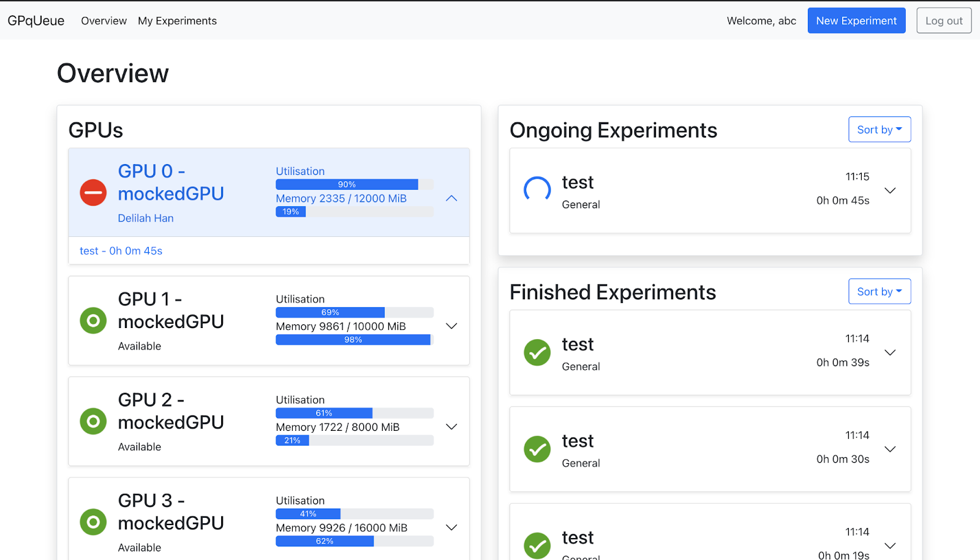Click Delilah Han user name on GPU 0
Screen dimensions: 980x560
click(146, 218)
